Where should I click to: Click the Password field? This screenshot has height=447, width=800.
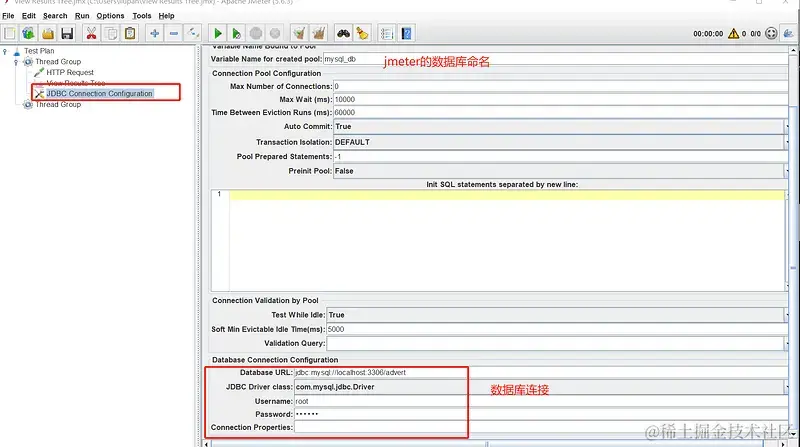(x=541, y=414)
